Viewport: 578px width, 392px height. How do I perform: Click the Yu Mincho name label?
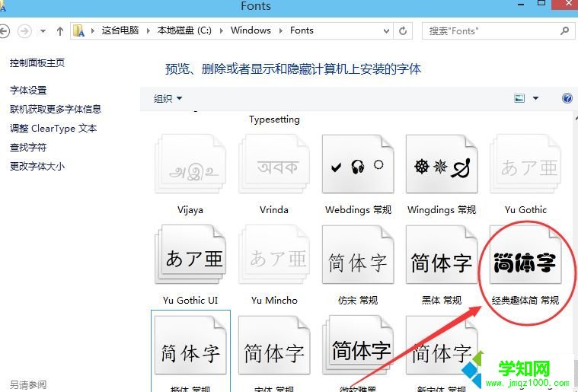point(274,300)
